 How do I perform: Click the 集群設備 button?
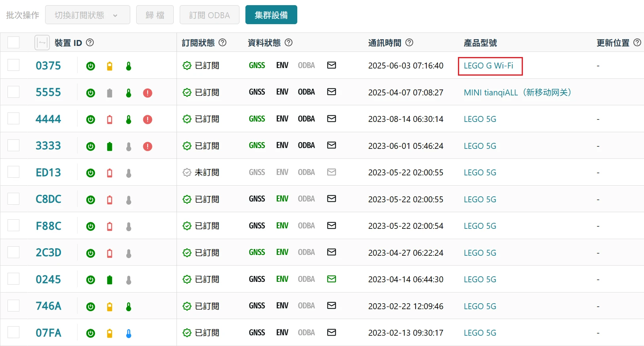coord(271,15)
